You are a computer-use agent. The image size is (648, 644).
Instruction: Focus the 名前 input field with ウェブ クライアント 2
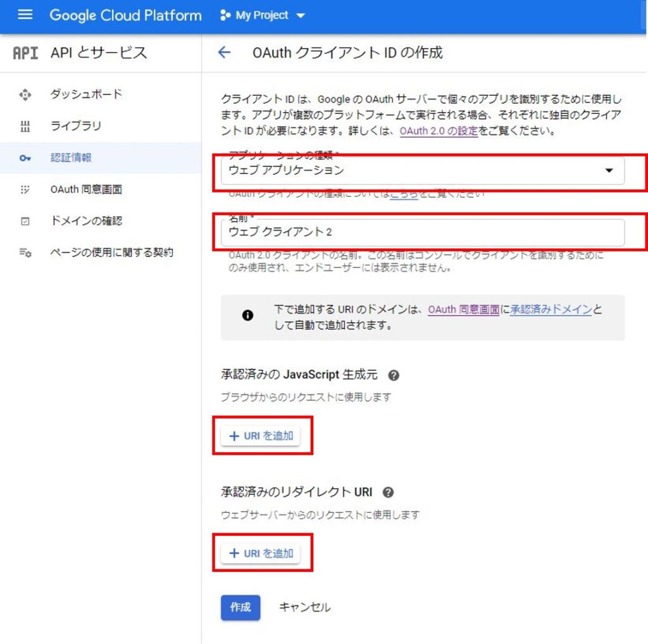point(422,232)
